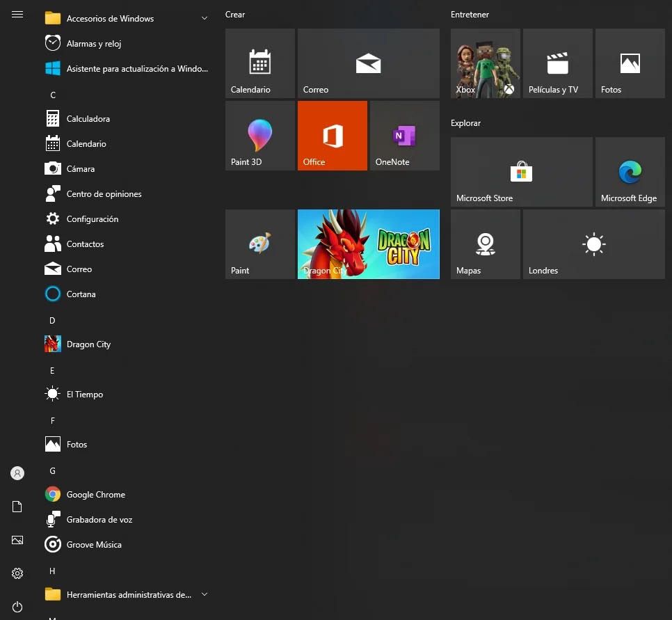Viewport: 672px width, 620px height.
Task: Open the Paint 3D tile
Action: (x=260, y=136)
